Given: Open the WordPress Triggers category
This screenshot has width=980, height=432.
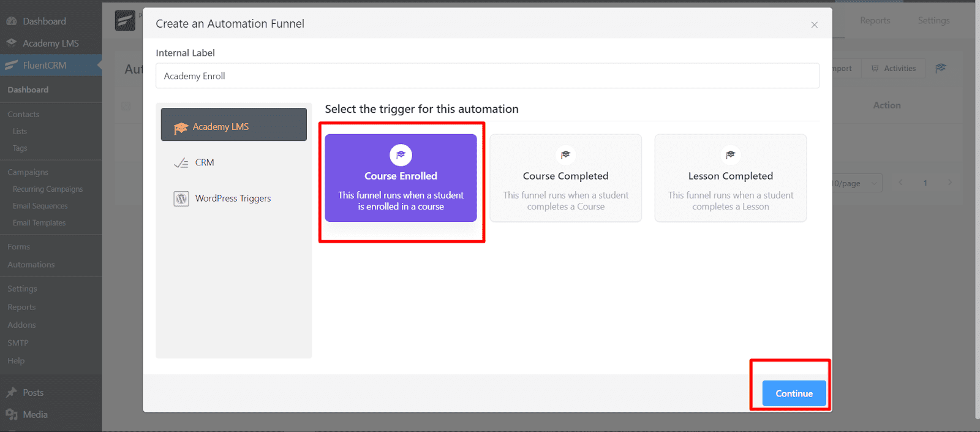Looking at the screenshot, I should (x=233, y=199).
